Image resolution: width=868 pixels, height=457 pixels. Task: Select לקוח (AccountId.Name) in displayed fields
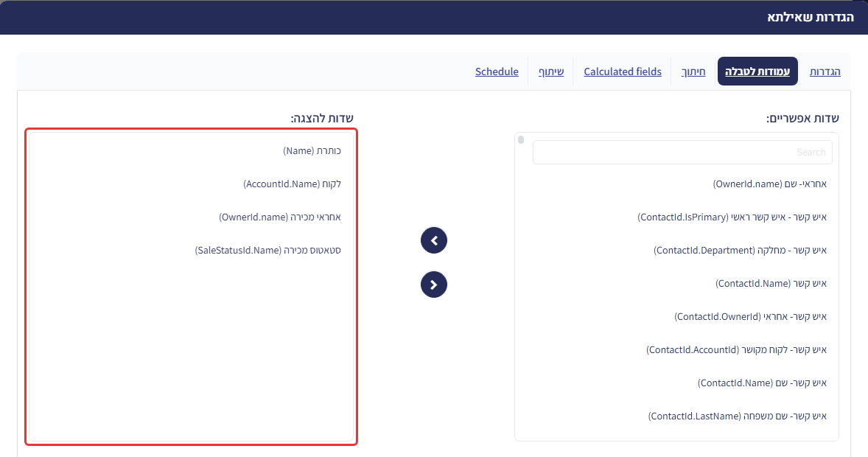click(292, 184)
